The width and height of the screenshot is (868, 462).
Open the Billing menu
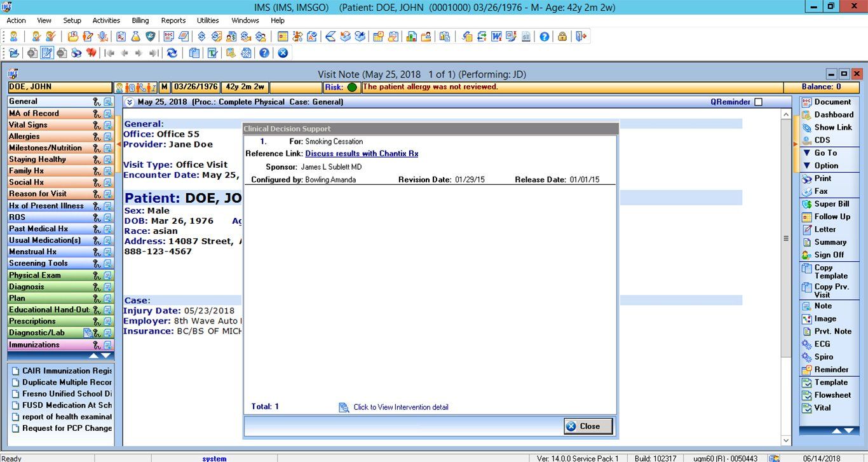(x=139, y=20)
